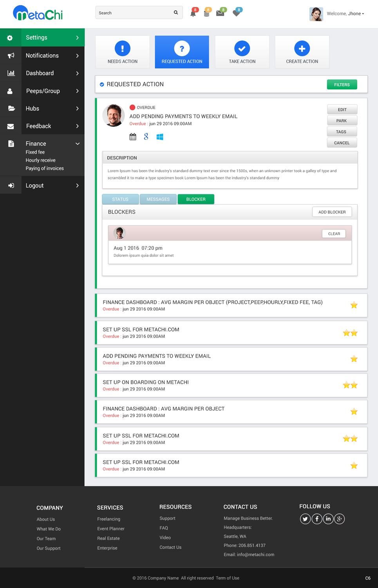
Task: Click the Add Blocker button
Action: pos(332,212)
